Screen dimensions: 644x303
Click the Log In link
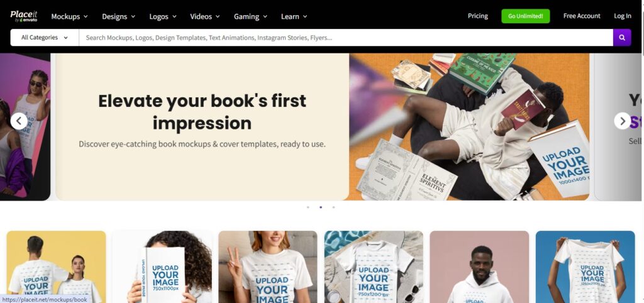(622, 16)
